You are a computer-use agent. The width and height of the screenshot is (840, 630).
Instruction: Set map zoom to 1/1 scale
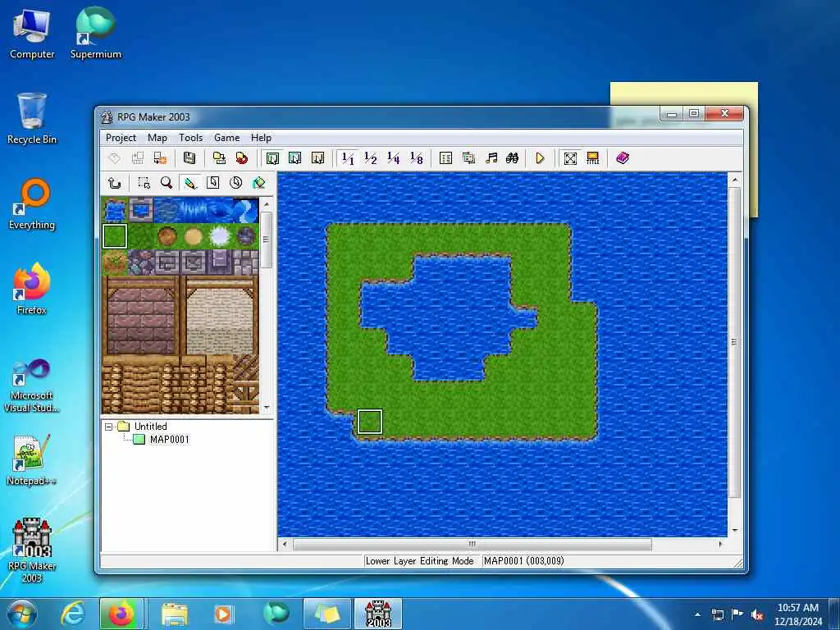348,158
